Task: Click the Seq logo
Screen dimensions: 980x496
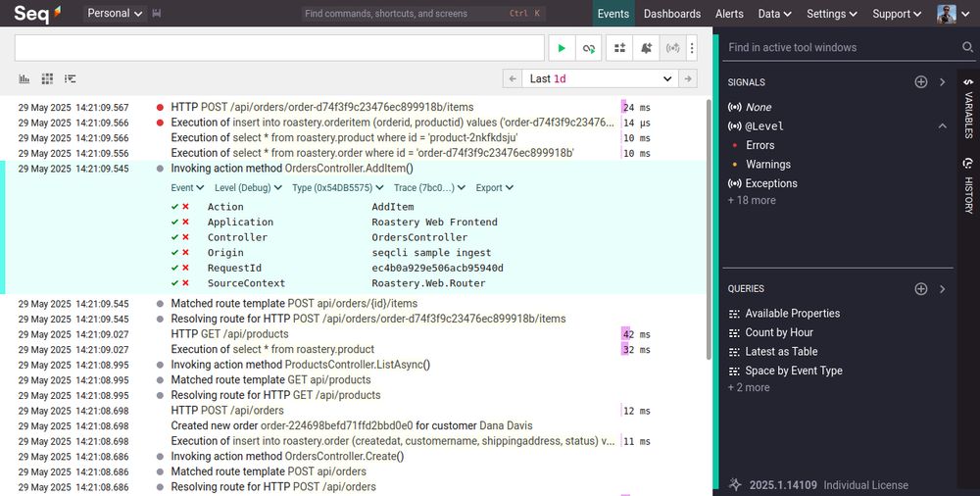Action: pyautogui.click(x=37, y=13)
